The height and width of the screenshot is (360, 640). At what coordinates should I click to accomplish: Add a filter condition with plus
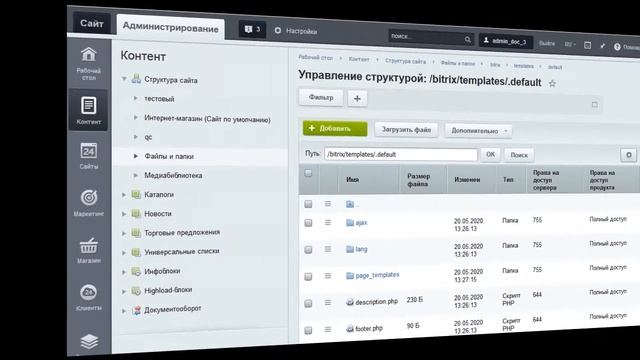[357, 98]
